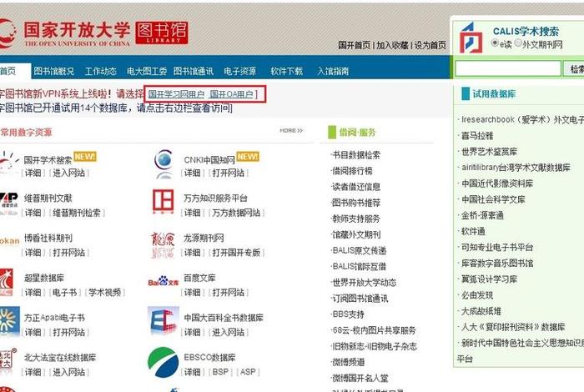Viewport: 584px width, 392px height.
Task: Open 读者借还信息 service link
Action: [356, 187]
